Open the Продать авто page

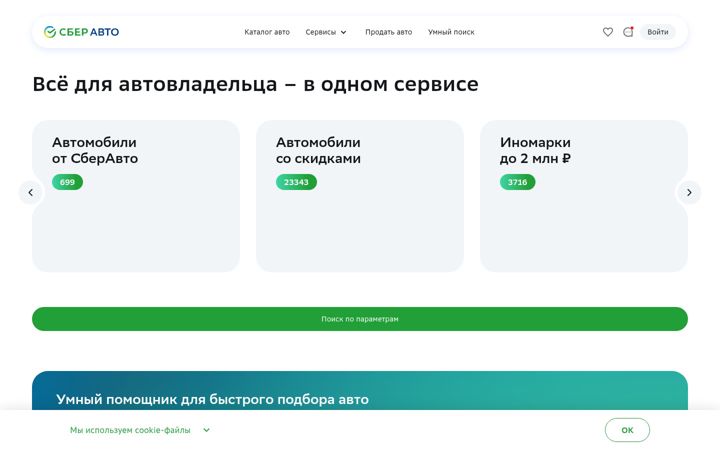coord(388,32)
